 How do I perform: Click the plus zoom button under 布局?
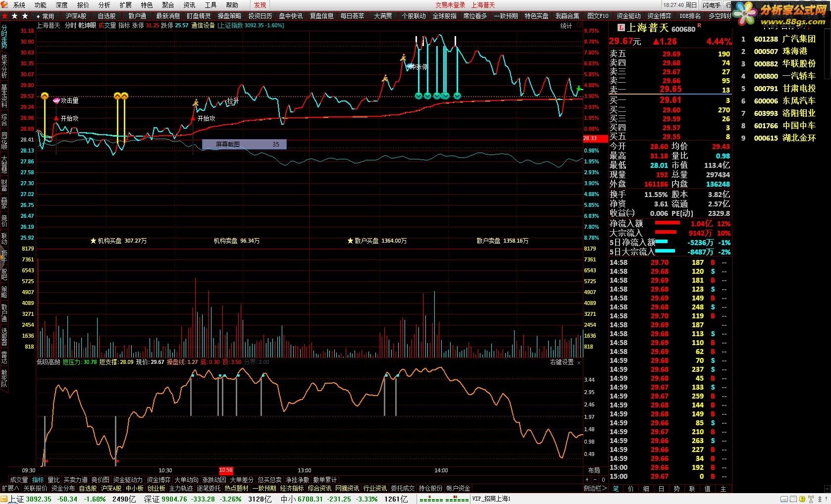click(587, 479)
